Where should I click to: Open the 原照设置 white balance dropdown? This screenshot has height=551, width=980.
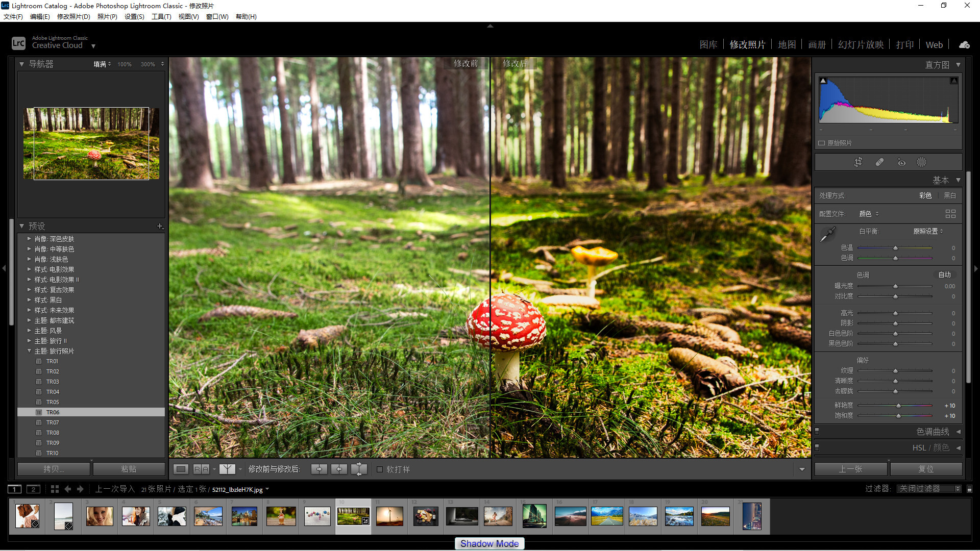coord(928,231)
